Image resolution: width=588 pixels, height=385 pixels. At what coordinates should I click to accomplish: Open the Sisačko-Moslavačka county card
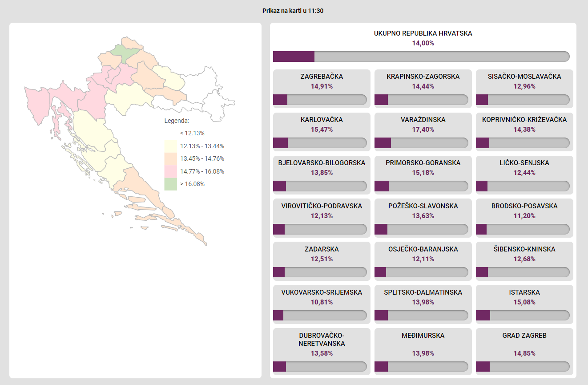pyautogui.click(x=524, y=89)
